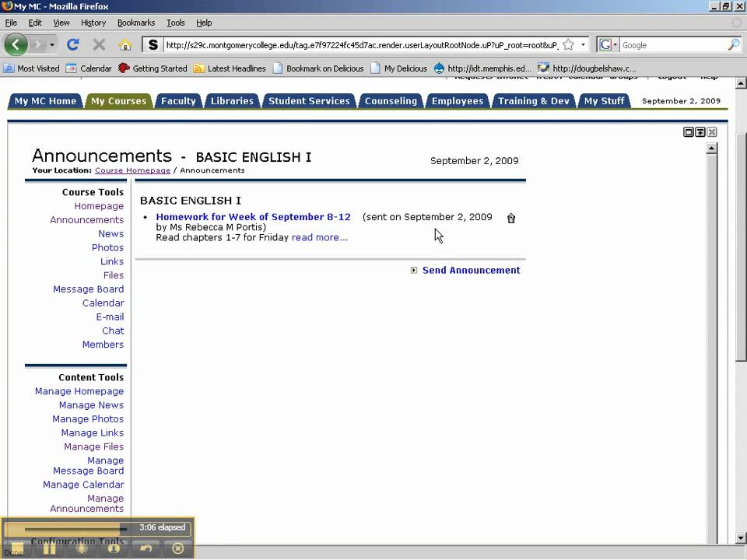Click the Course Homepage breadcrumb link
This screenshot has width=747, height=560.
(x=132, y=170)
